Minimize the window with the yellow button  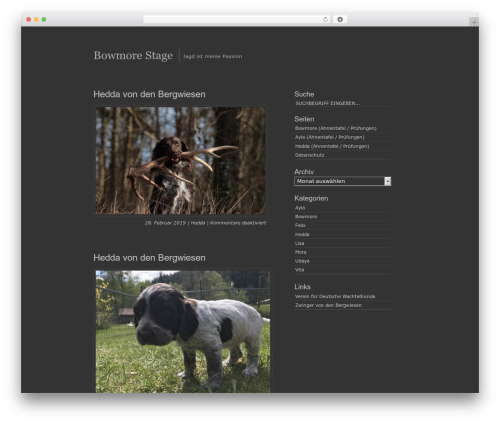coord(36,20)
